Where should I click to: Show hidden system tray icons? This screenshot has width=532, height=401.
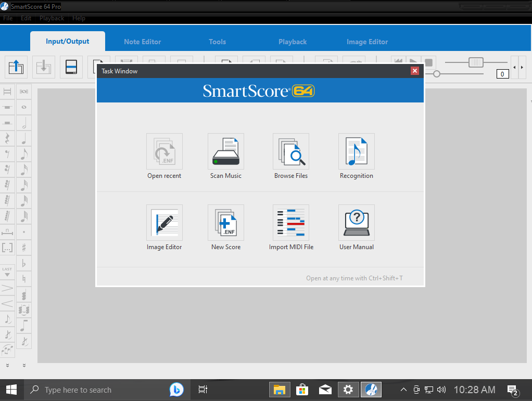pos(403,390)
